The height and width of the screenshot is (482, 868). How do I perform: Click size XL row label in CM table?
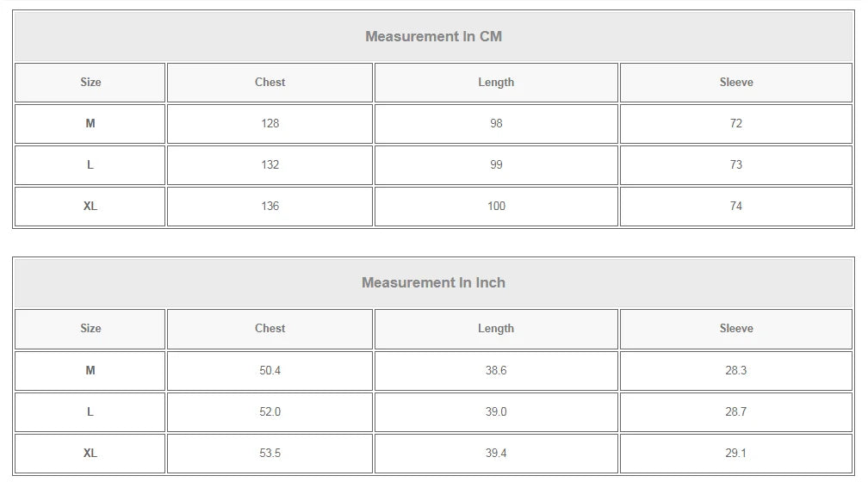click(90, 207)
